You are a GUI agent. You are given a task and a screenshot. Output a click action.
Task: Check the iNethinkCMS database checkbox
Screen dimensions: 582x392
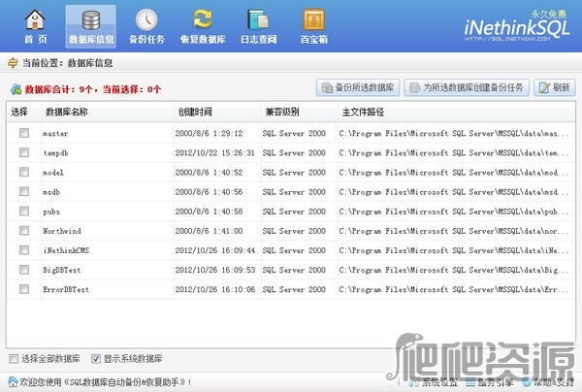click(24, 249)
